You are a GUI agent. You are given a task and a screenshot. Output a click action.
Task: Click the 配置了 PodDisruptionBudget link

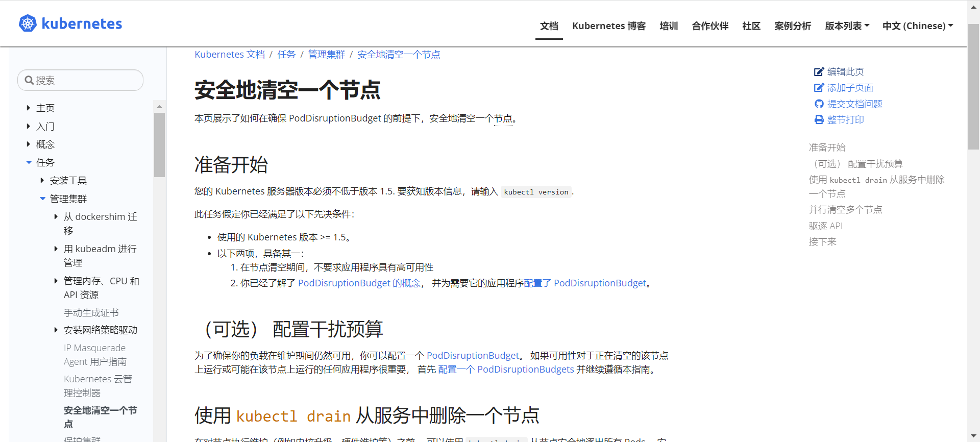(x=585, y=283)
